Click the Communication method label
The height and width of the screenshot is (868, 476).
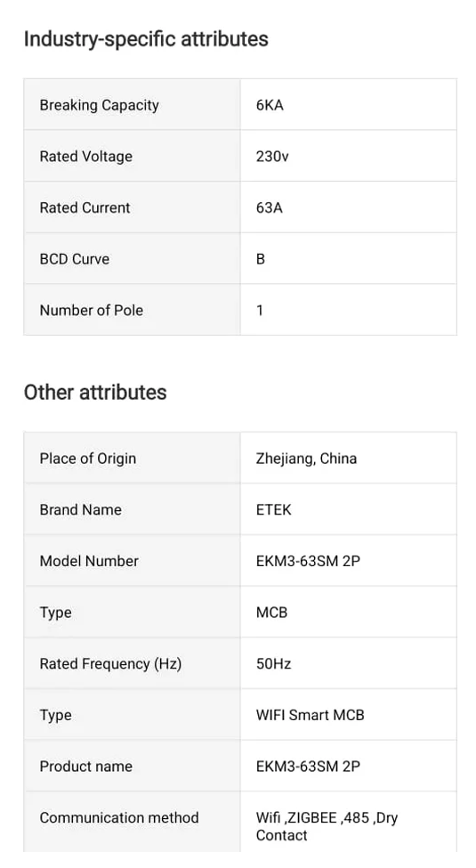(119, 817)
